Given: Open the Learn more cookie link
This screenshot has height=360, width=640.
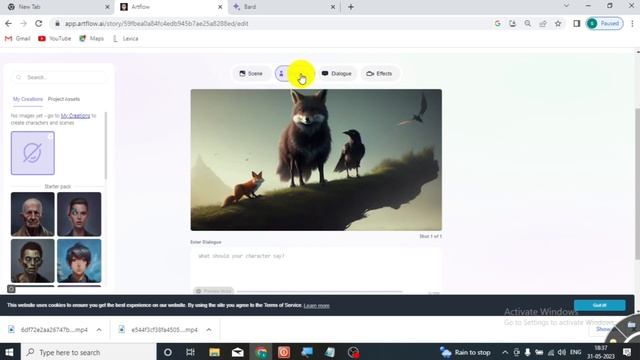Looking at the screenshot, I should [x=316, y=306].
